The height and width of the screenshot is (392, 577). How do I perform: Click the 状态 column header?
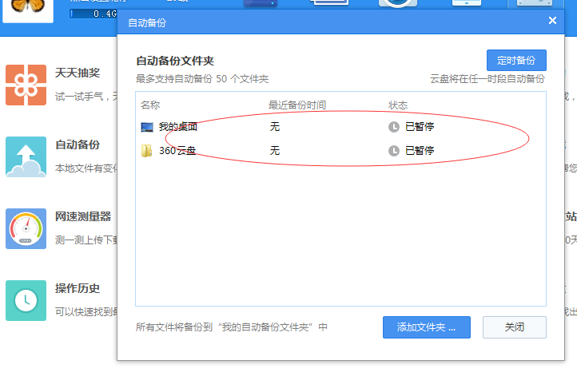pyautogui.click(x=398, y=105)
